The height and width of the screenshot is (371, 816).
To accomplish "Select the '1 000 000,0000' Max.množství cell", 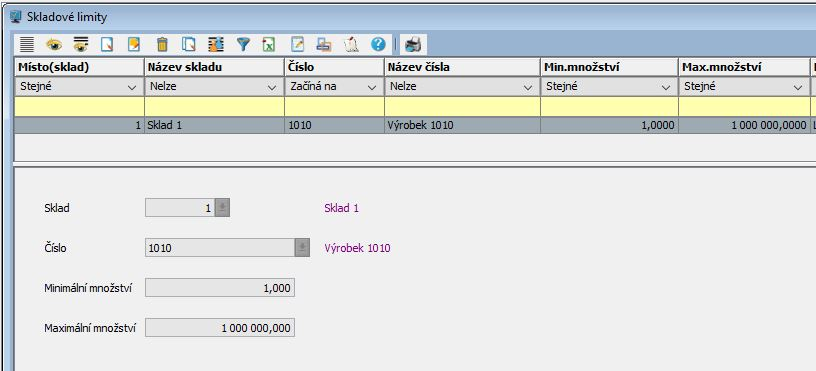I will click(744, 125).
